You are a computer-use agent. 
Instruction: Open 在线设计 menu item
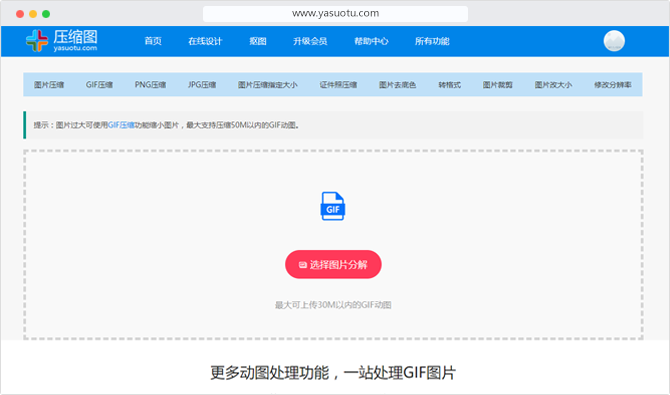click(205, 41)
